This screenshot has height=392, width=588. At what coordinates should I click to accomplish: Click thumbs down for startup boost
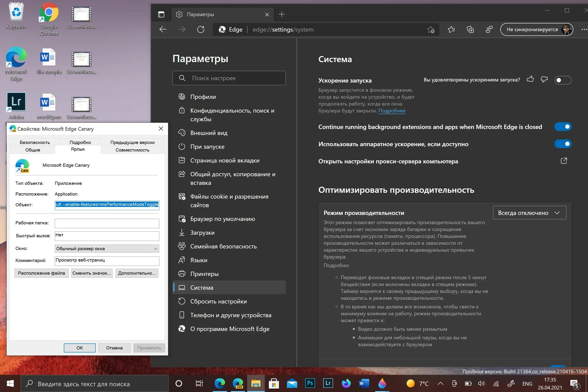click(x=544, y=80)
